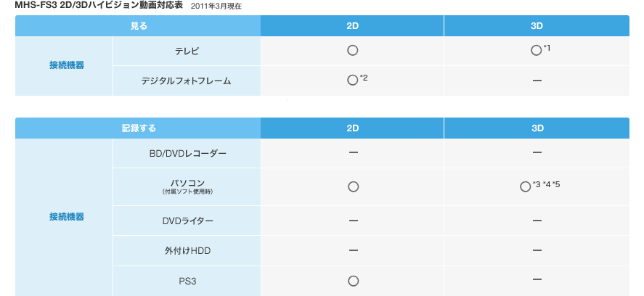Click the dash for デジタルフォトフレーム 3D
The image size is (644, 296).
537,81
